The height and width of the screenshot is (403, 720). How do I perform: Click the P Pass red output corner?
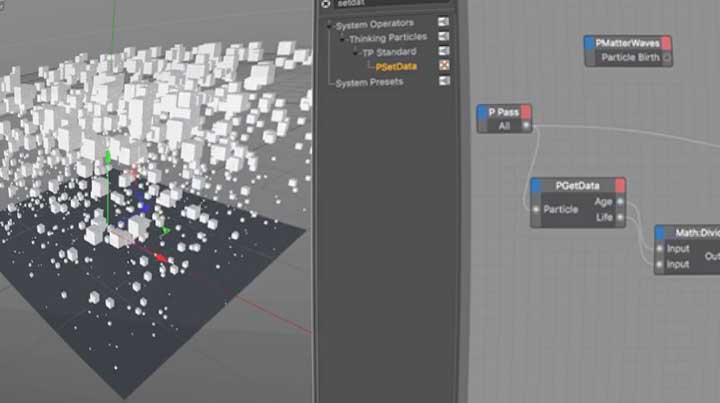point(526,112)
